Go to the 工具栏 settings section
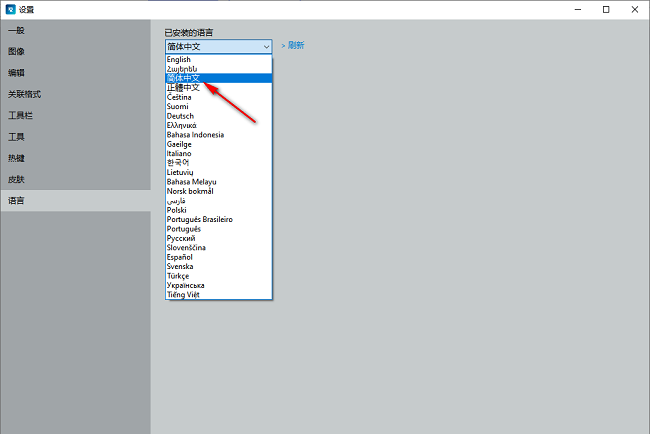 pyautogui.click(x=75, y=115)
